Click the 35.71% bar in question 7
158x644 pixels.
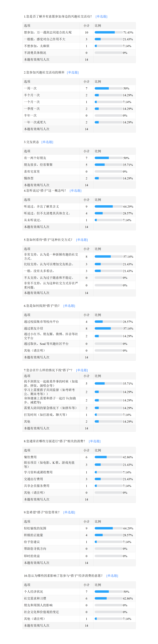[109, 384]
